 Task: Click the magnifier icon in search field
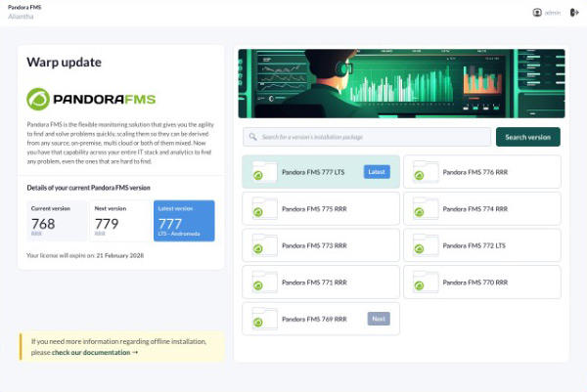[x=252, y=137]
